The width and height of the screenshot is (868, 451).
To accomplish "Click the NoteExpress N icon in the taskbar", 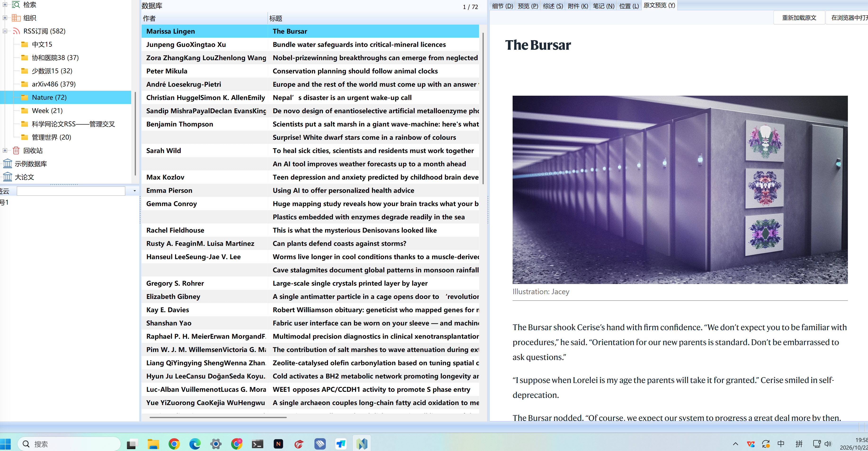I will [362, 444].
